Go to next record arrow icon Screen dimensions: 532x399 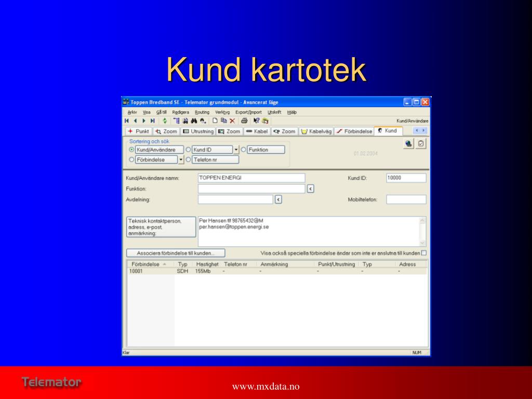(144, 121)
